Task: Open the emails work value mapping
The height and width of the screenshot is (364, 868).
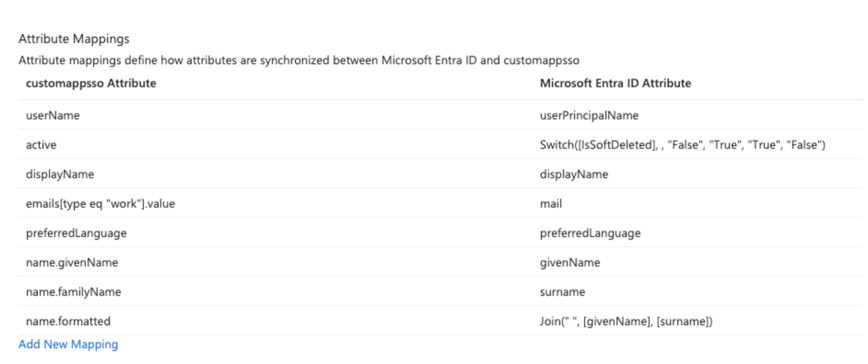Action: pos(100,204)
